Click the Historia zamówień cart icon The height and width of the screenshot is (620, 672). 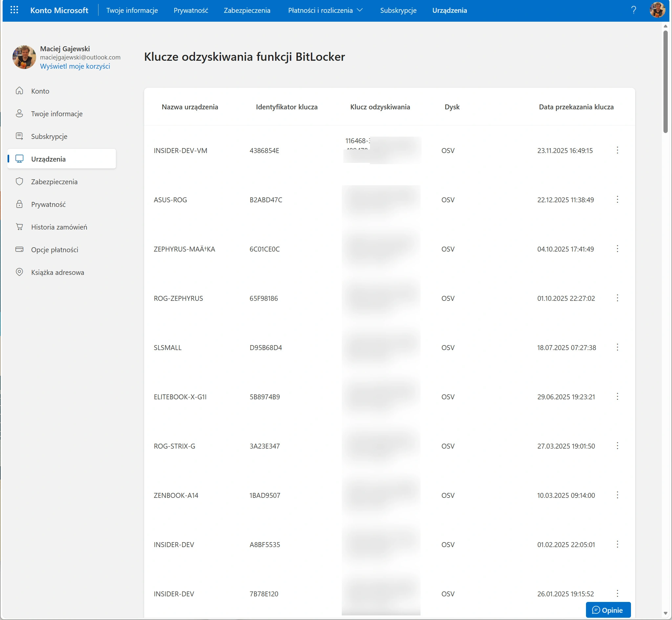(19, 227)
